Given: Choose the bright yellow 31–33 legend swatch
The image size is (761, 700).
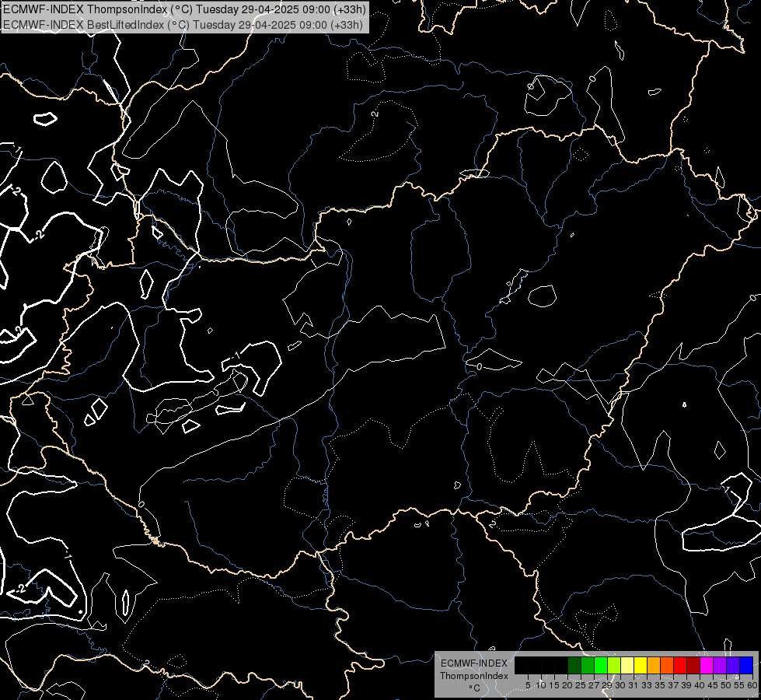Looking at the screenshot, I should point(641,665).
